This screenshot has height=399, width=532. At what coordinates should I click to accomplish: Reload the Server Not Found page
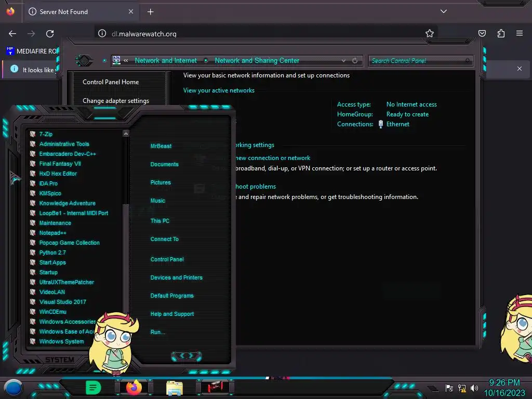(x=50, y=34)
